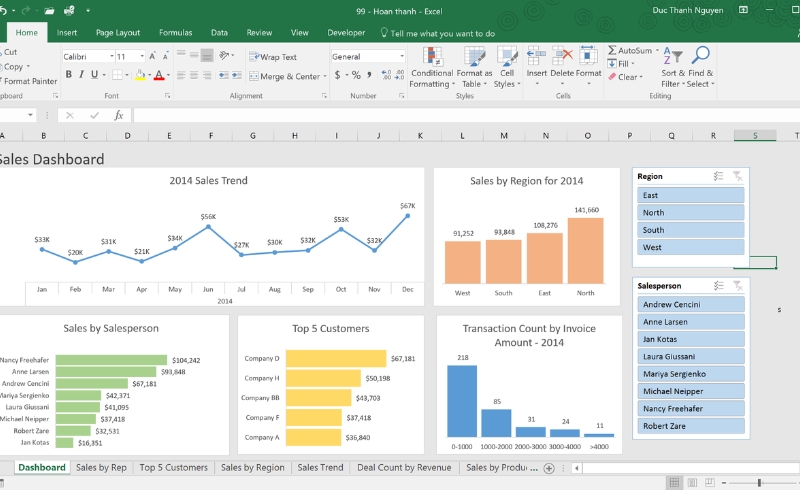Toggle Italic formatting

coord(82,75)
